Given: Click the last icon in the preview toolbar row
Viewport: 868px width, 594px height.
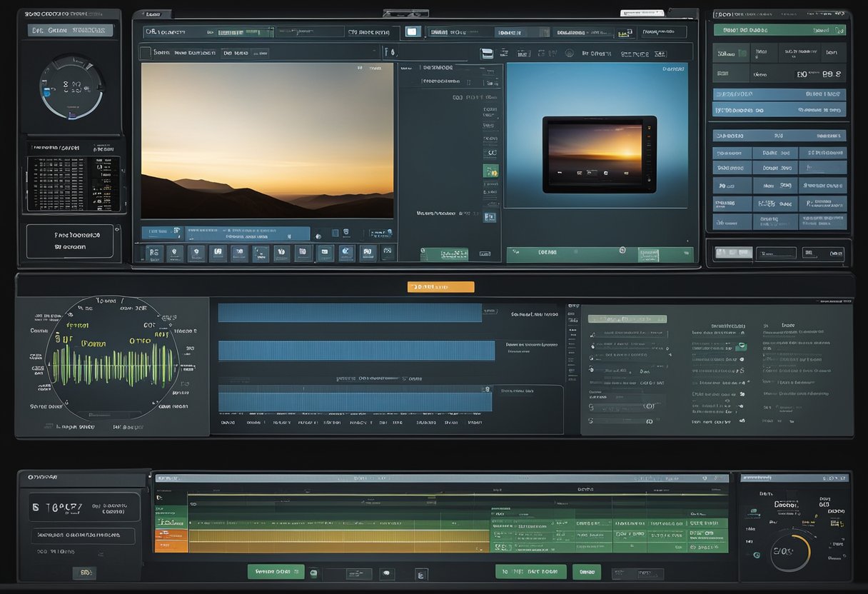Looking at the screenshot, I should pos(388,252).
